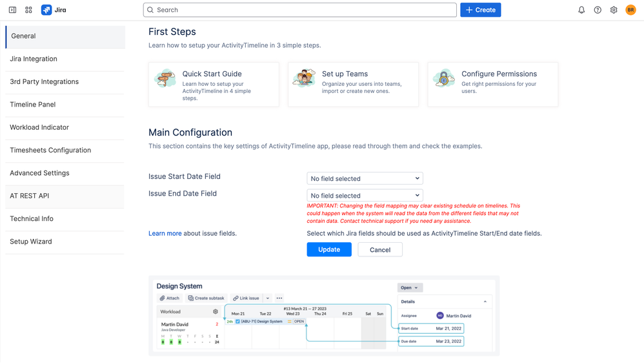Open the Set up Teams card
Screen dimensions: 644x363
coord(353,85)
